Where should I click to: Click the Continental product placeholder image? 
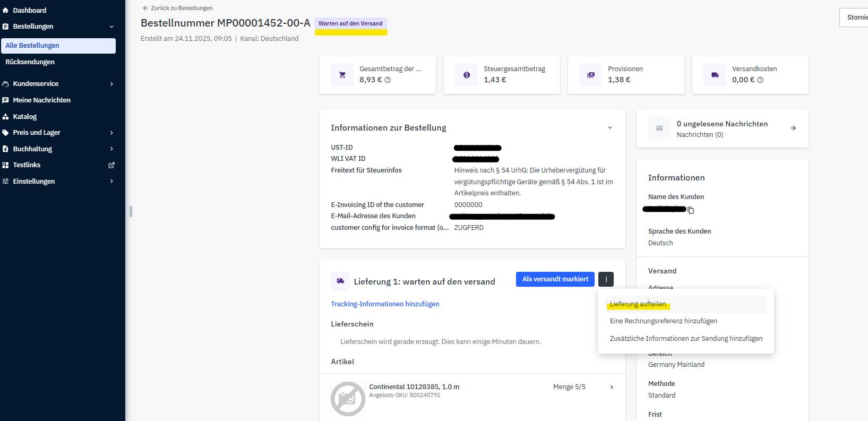[x=348, y=398]
